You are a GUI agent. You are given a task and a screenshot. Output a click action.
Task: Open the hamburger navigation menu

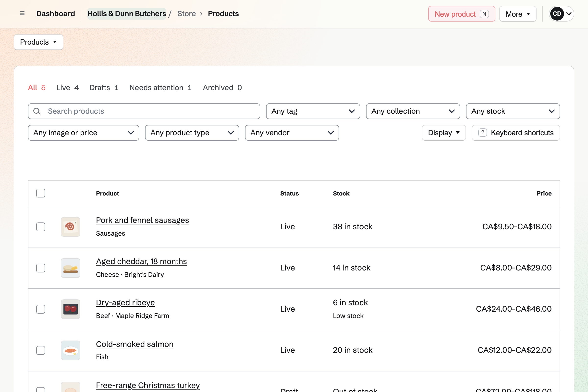coord(22,13)
